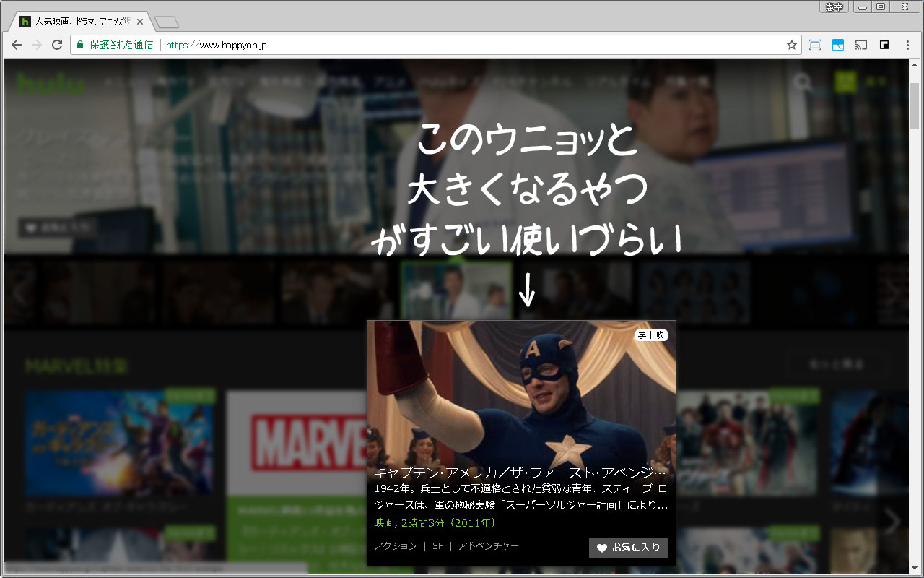Click the Chrome forward arrow
The height and width of the screenshot is (578, 924).
coord(37,45)
